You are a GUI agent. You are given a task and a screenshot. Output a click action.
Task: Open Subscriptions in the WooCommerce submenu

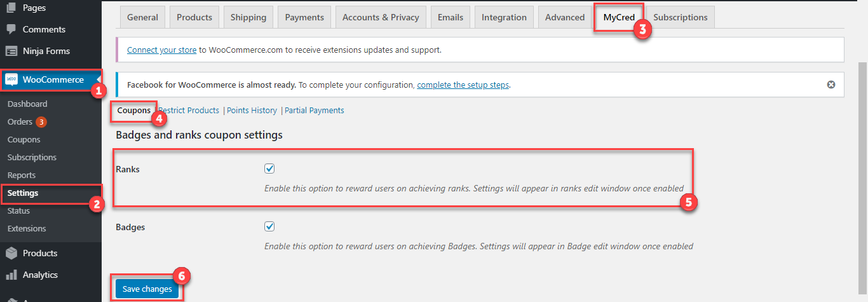click(32, 157)
